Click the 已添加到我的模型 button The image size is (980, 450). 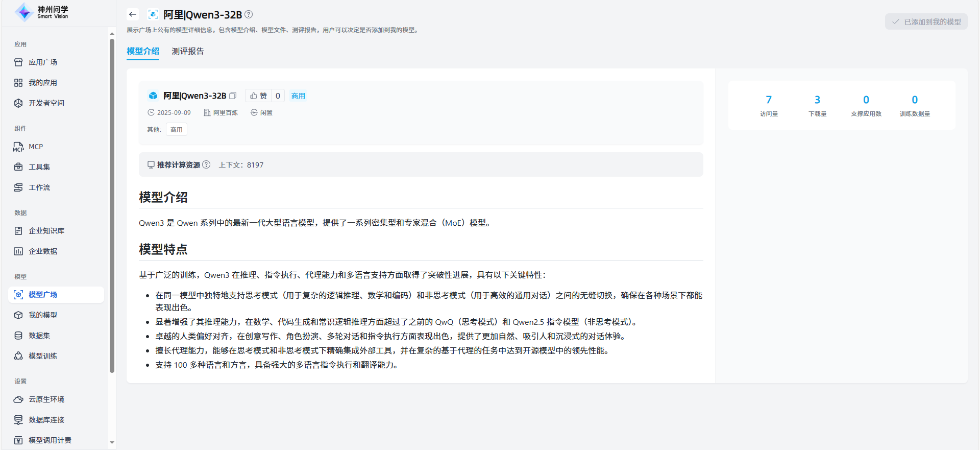click(926, 21)
